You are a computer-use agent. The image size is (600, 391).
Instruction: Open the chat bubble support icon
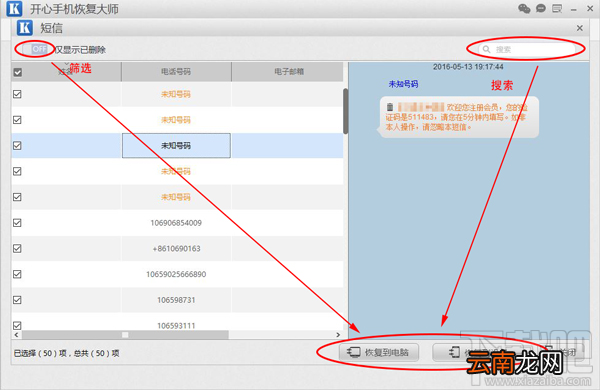[541, 8]
